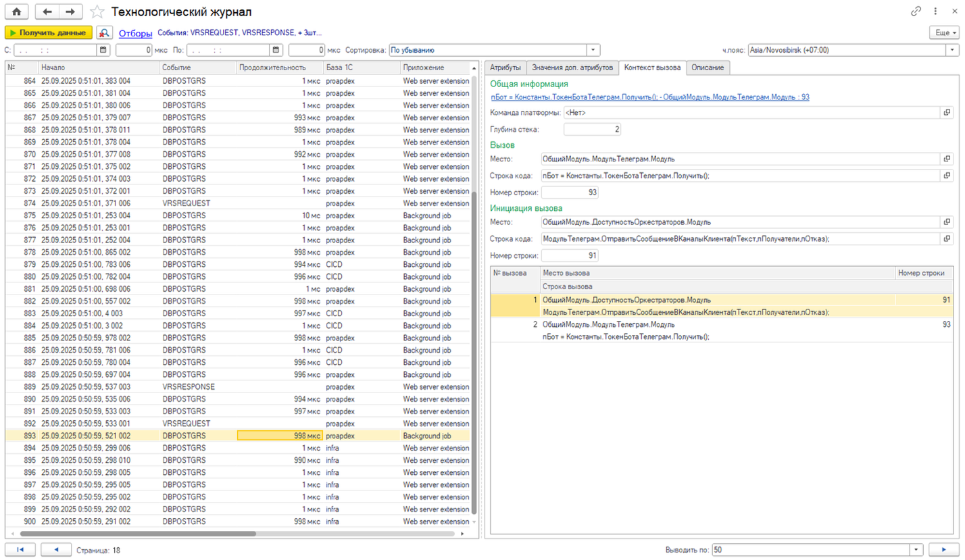Click the 'Получить данные' button
This screenshot has width=965, height=560.
tap(48, 32)
